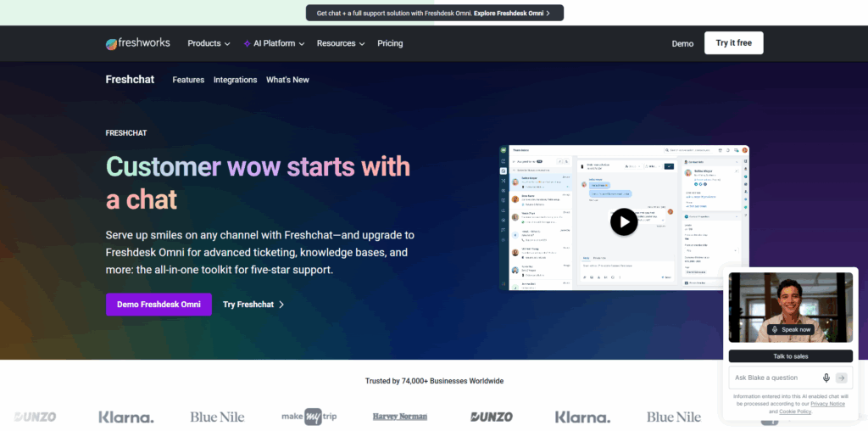Screen dimensions: 868x431
Task: Send the question with the arrow button
Action: (x=842, y=378)
